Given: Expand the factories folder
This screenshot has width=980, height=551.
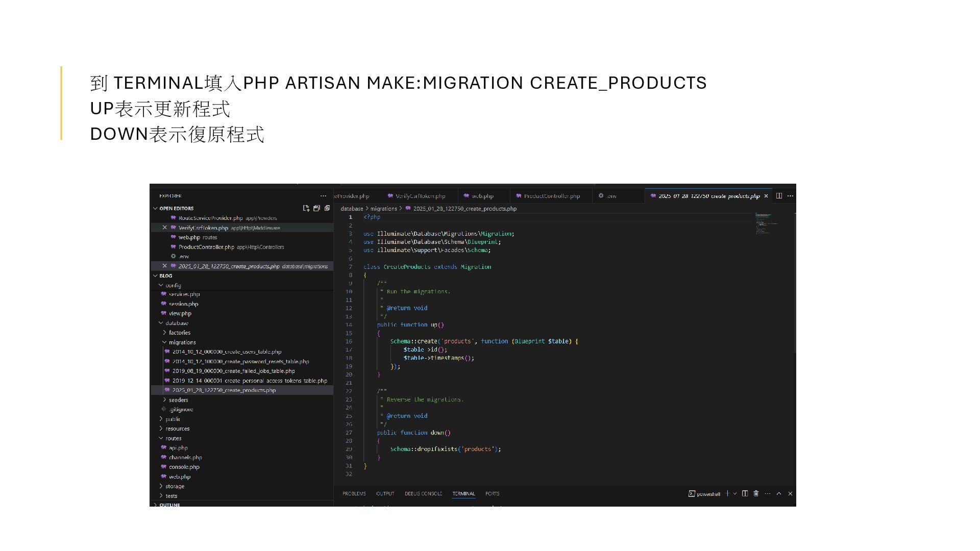Looking at the screenshot, I should point(164,333).
